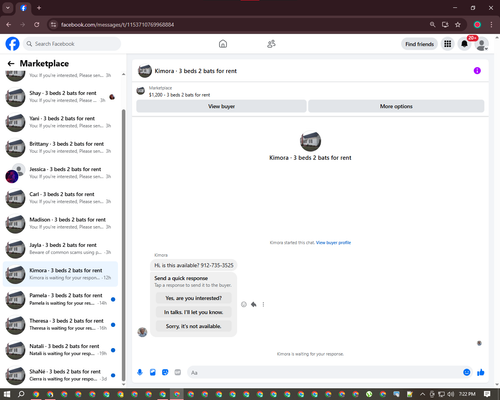This screenshot has height=400, width=500.
Task: Click Find friends button
Action: click(x=419, y=44)
